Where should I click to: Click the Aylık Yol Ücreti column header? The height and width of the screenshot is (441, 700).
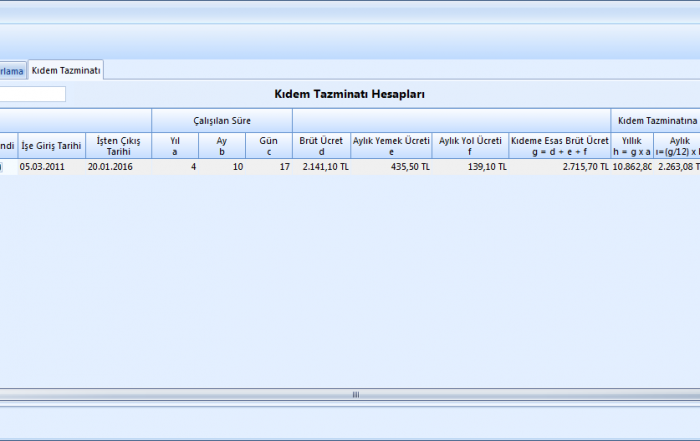(x=470, y=146)
